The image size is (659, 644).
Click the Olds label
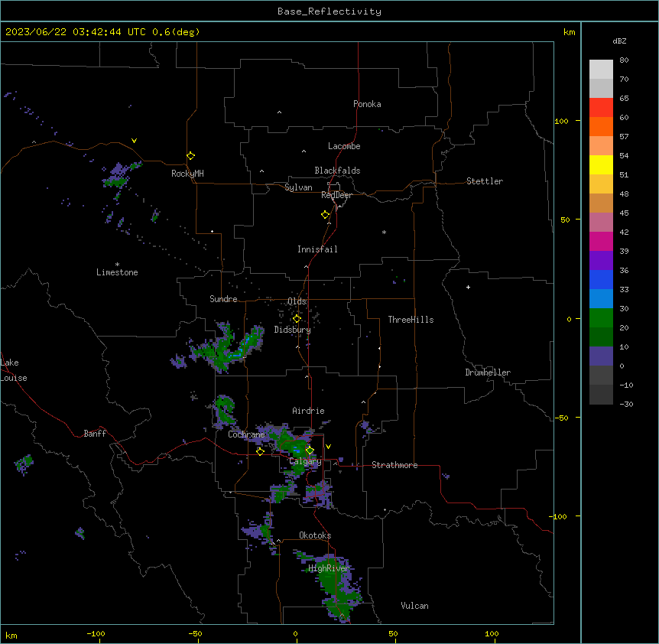pyautogui.click(x=297, y=301)
